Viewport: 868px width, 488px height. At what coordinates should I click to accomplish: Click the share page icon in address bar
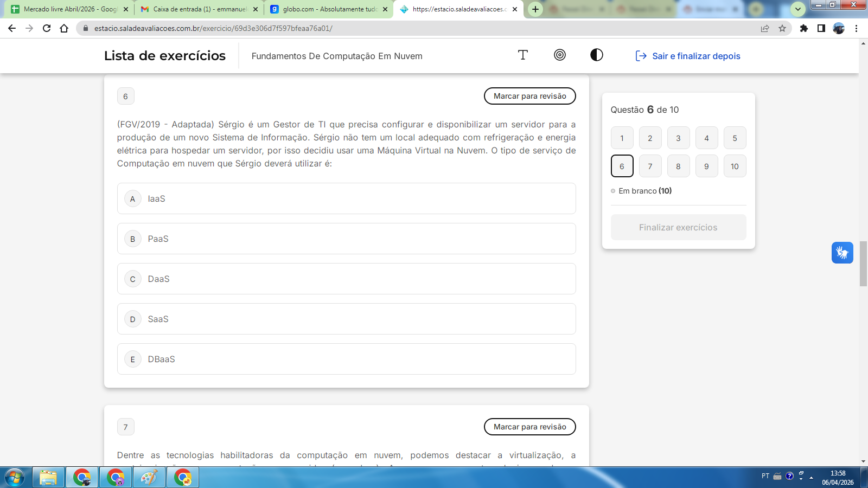pos(764,28)
